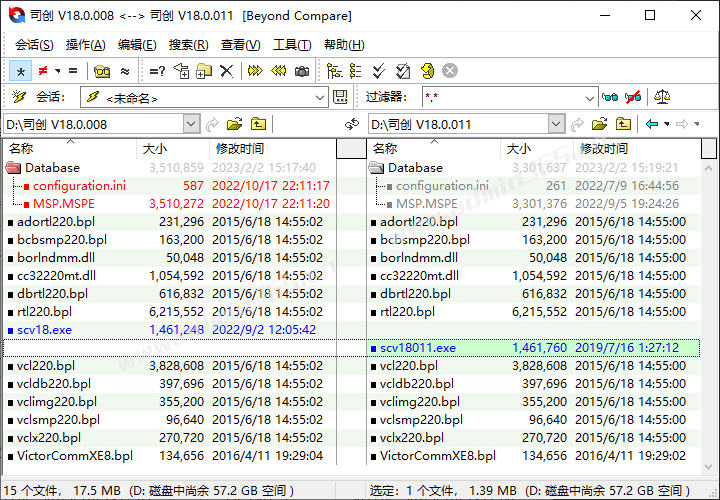
Task: Click the vertical scrollbar down arrow
Action: click(x=709, y=466)
